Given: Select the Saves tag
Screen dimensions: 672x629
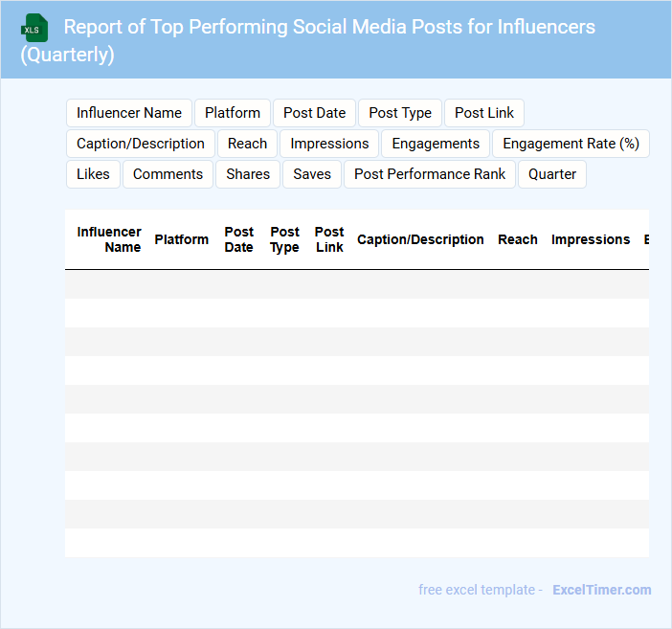Looking at the screenshot, I should pyautogui.click(x=312, y=174).
